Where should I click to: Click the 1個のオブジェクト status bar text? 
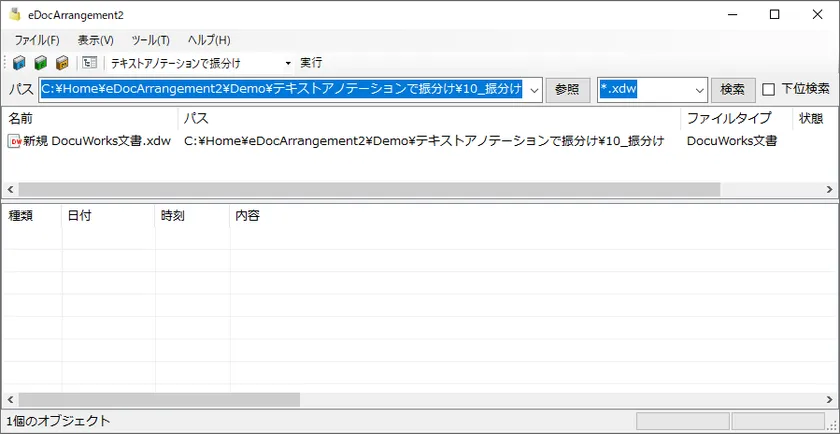(x=58, y=421)
